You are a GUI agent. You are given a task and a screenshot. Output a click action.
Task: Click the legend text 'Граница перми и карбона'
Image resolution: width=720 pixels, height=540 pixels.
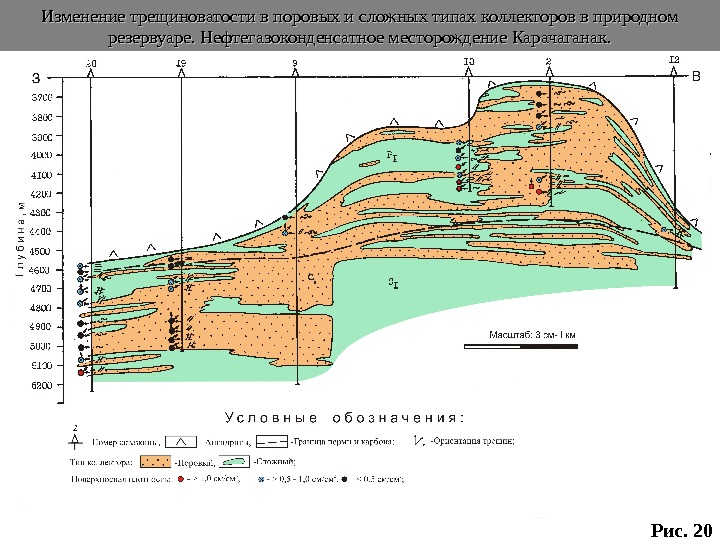coord(343,442)
